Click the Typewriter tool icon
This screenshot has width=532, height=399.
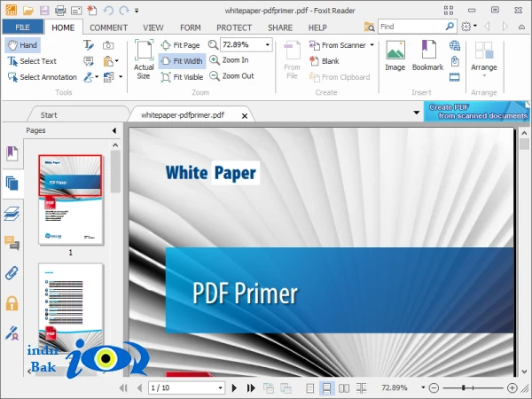pos(89,45)
